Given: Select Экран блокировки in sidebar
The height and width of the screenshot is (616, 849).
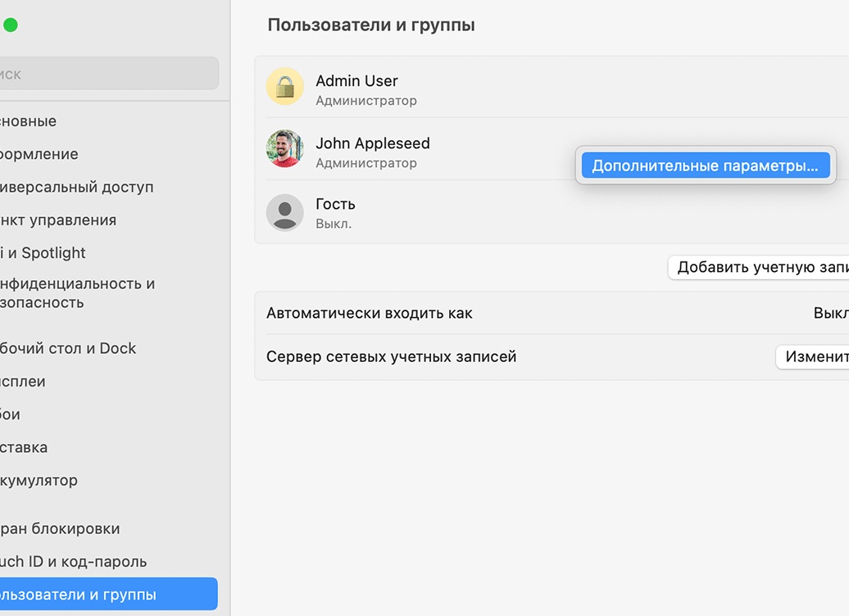Looking at the screenshot, I should click(60, 528).
